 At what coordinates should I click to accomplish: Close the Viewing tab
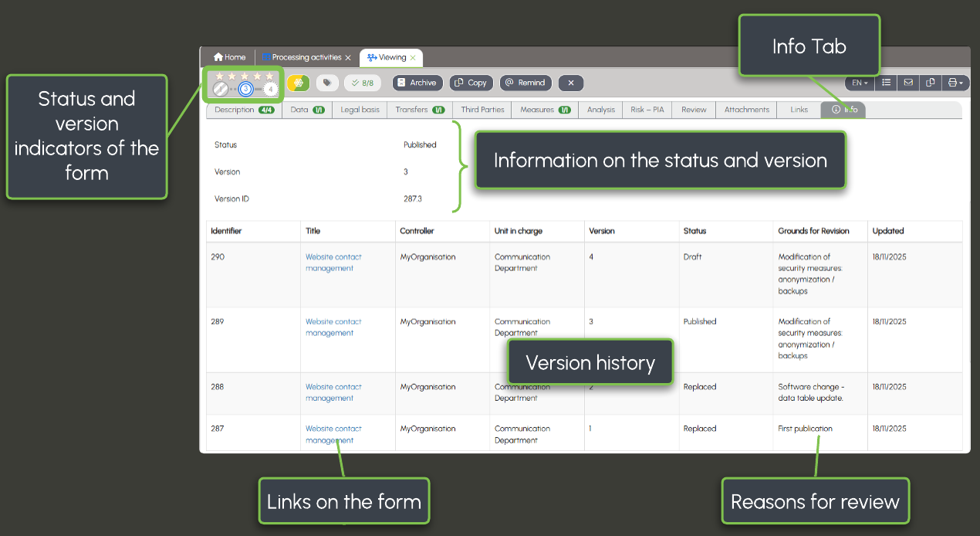[x=413, y=58]
